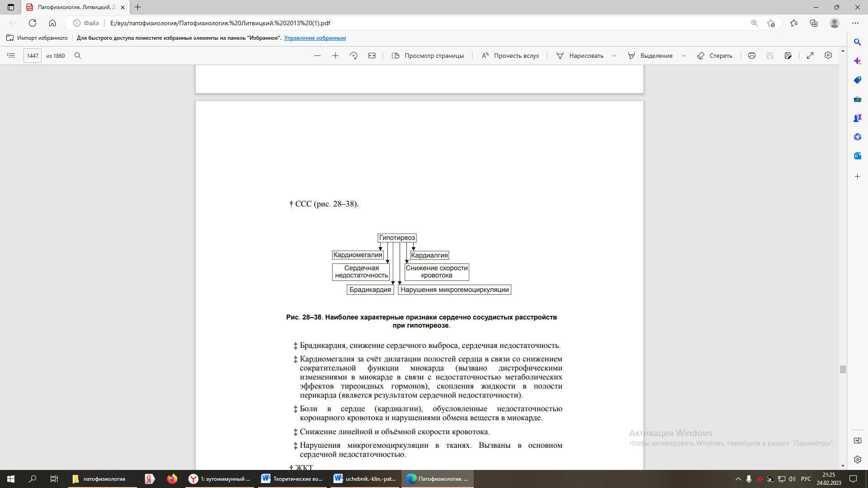The height and width of the screenshot is (488, 868).
Task: Expand the Выделение dropdown arrow
Action: pos(684,56)
